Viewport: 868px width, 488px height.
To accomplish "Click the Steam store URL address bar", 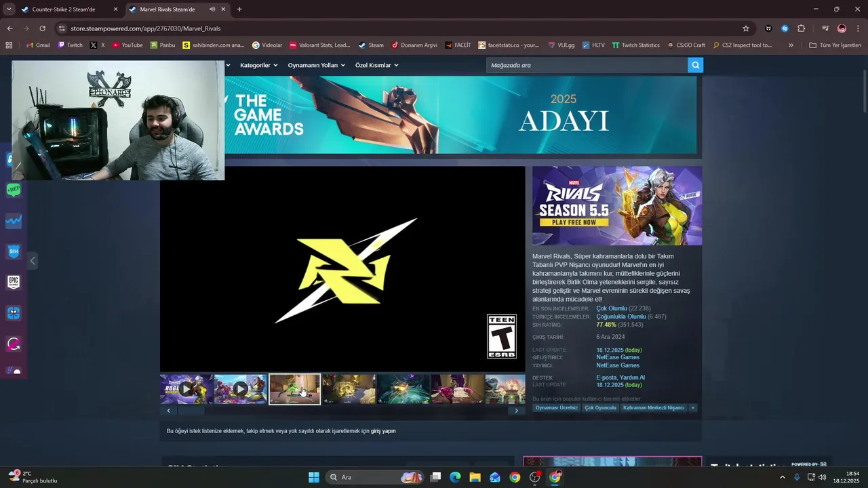I will (400, 28).
